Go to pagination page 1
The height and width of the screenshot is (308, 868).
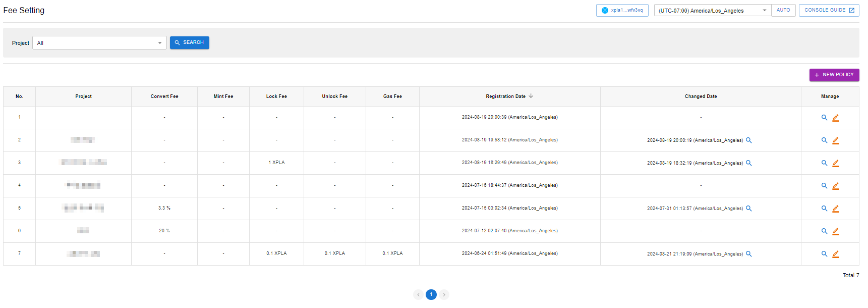click(431, 294)
